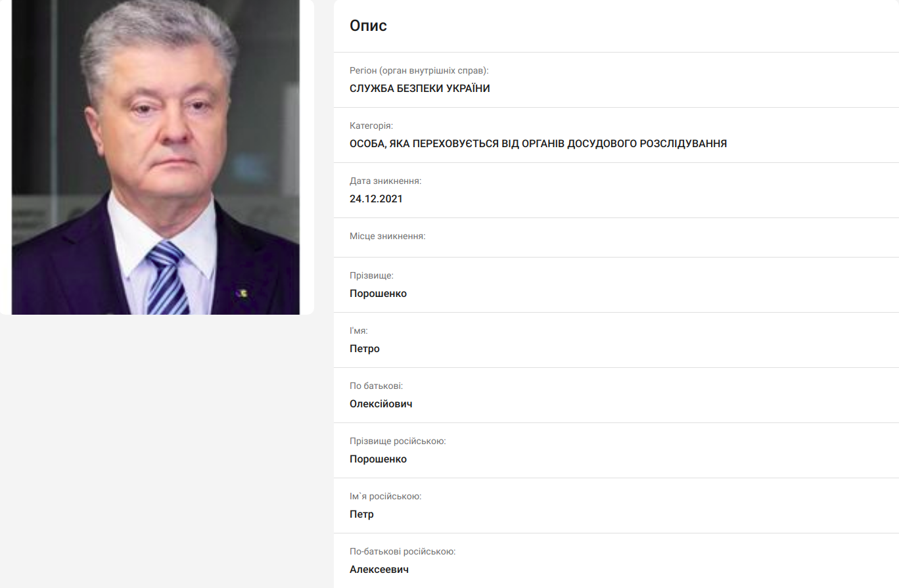
Task: Click the date value 24.12.2021
Action: pyautogui.click(x=376, y=199)
